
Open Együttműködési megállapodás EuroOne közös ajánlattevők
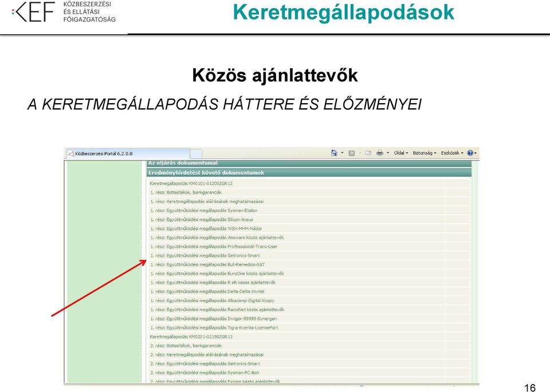pyautogui.click(x=217, y=274)
